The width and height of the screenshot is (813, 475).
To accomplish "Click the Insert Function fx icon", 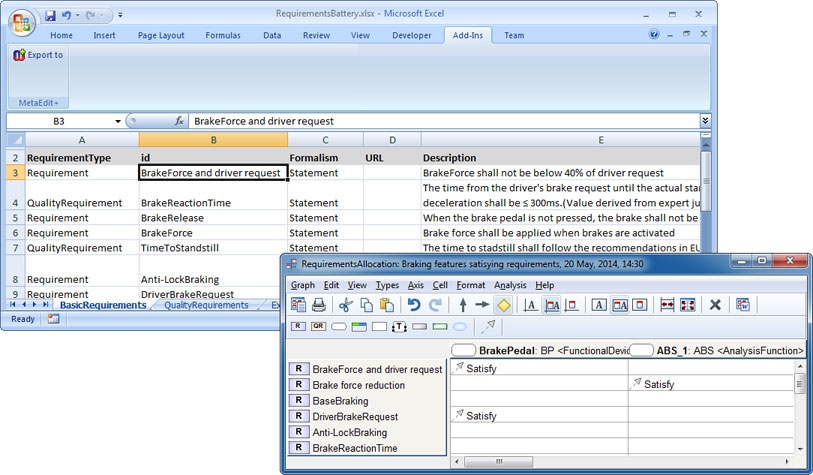I will [179, 121].
